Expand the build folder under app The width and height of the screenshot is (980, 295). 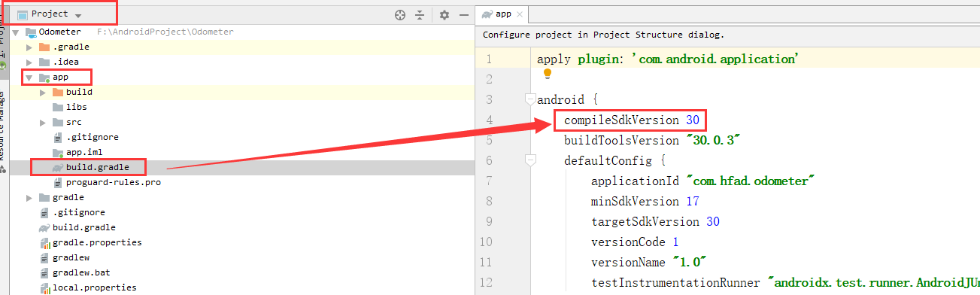coord(43,92)
